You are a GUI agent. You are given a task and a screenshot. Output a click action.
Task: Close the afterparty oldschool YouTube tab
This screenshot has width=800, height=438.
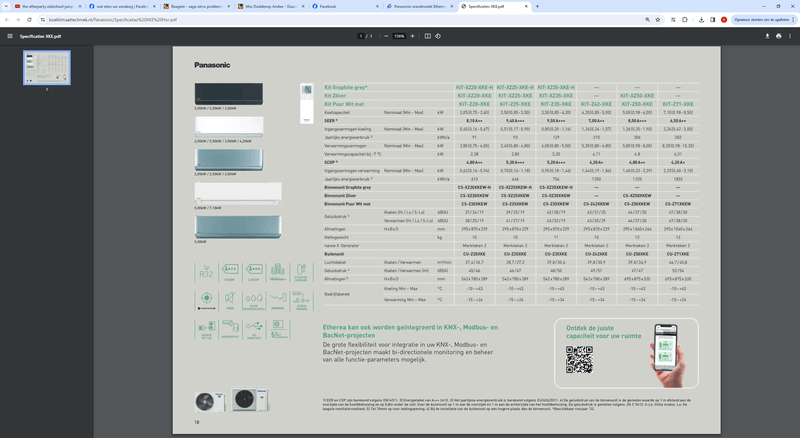80,7
